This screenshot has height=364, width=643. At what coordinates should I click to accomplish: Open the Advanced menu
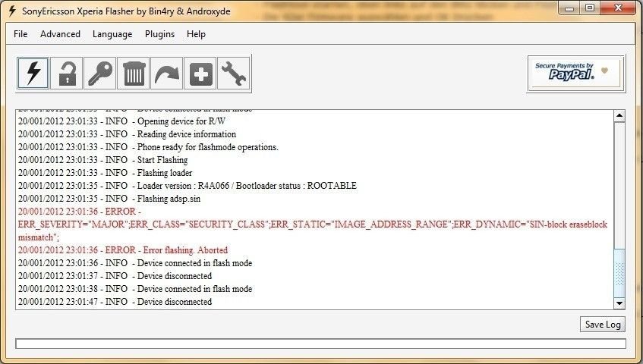[x=60, y=34]
